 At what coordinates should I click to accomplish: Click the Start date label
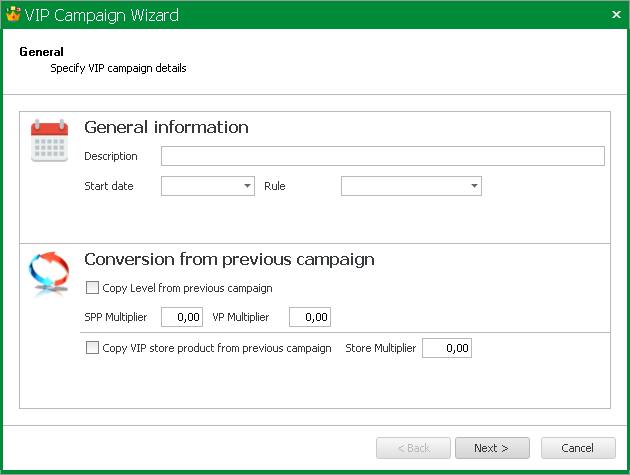click(109, 186)
